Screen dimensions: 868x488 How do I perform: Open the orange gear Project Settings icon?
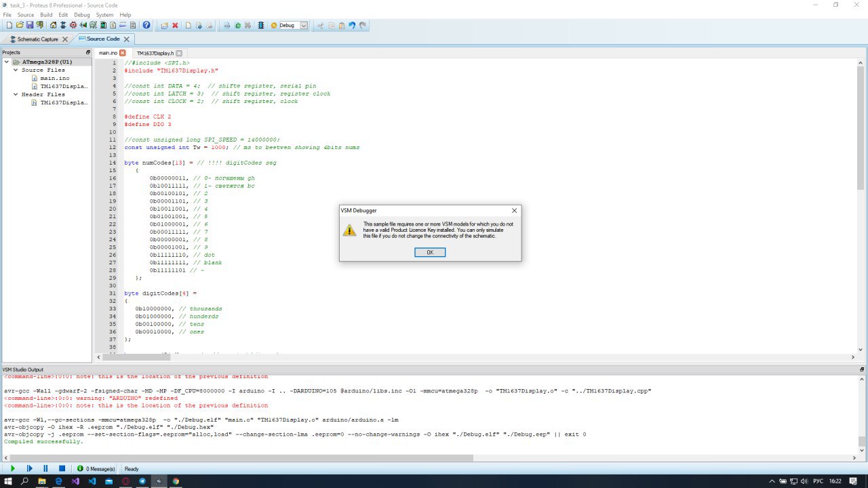tap(274, 25)
